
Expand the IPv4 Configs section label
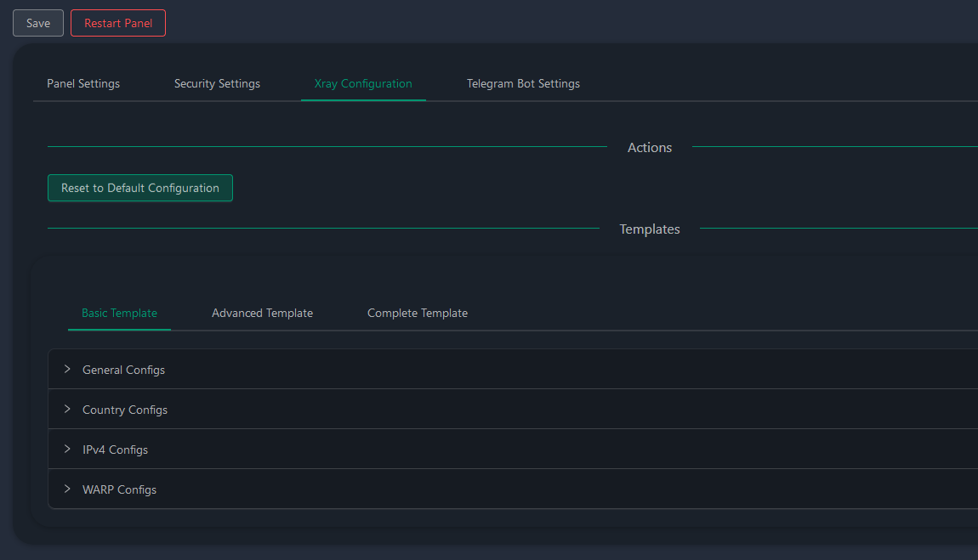pyautogui.click(x=115, y=450)
